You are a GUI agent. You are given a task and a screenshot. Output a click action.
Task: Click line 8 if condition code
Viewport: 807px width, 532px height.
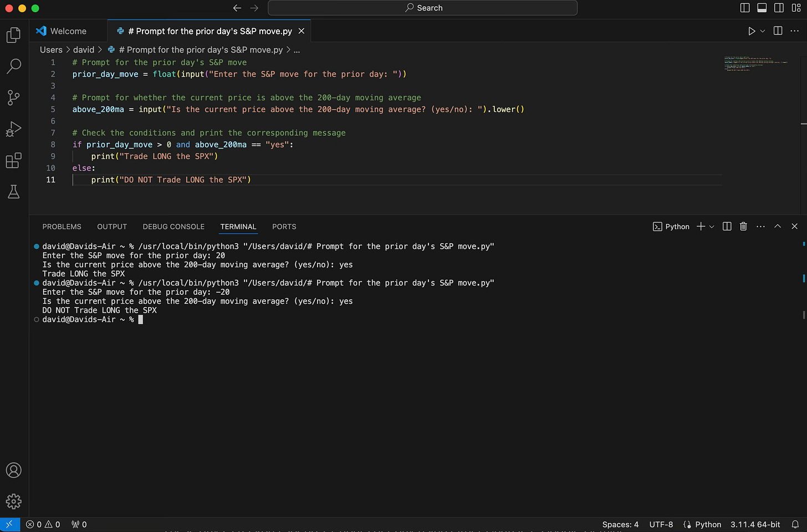point(183,145)
